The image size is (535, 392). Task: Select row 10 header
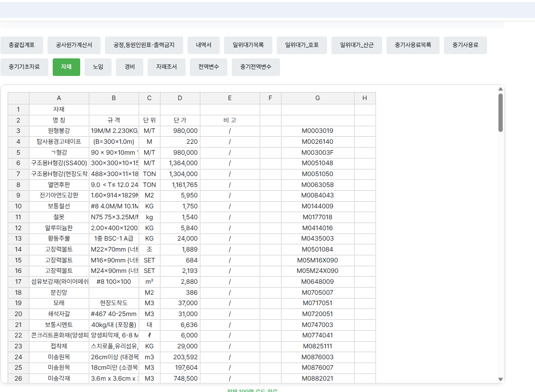click(x=18, y=206)
